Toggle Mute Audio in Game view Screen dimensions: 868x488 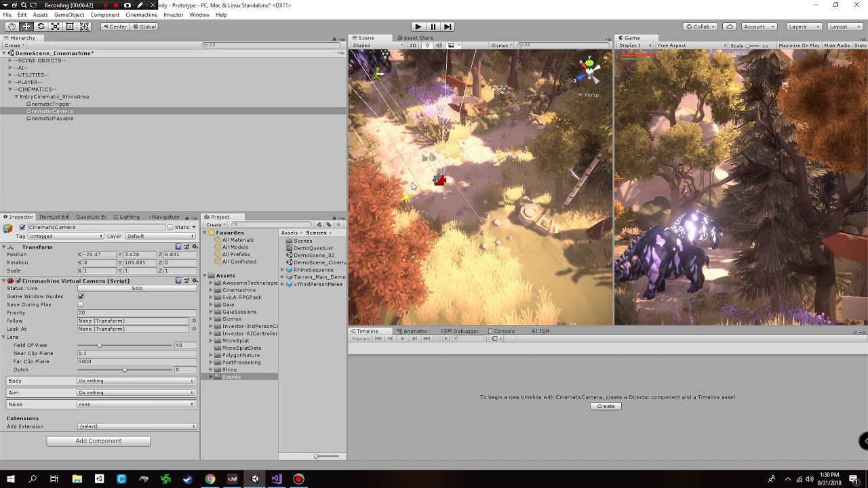[x=837, y=45]
